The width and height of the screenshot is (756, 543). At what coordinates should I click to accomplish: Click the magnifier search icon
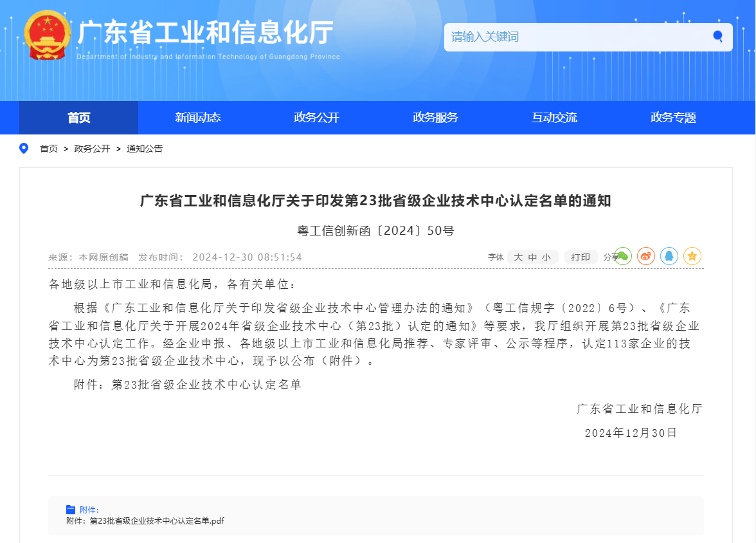point(717,37)
